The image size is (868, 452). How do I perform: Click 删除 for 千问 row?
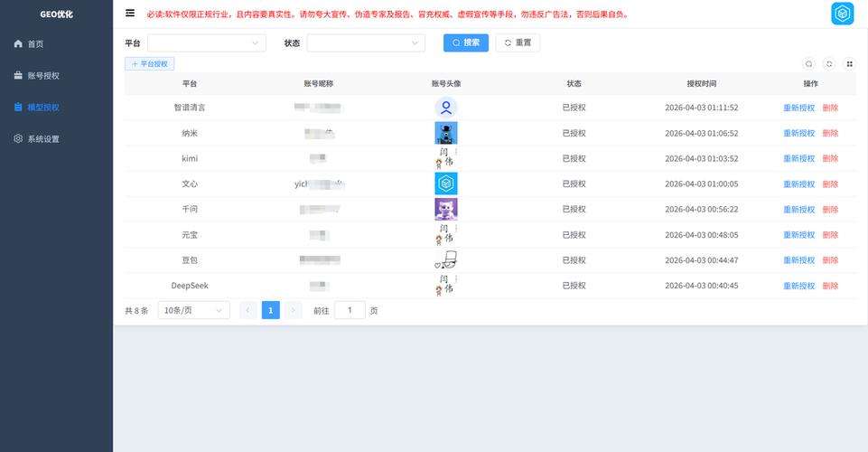(830, 210)
